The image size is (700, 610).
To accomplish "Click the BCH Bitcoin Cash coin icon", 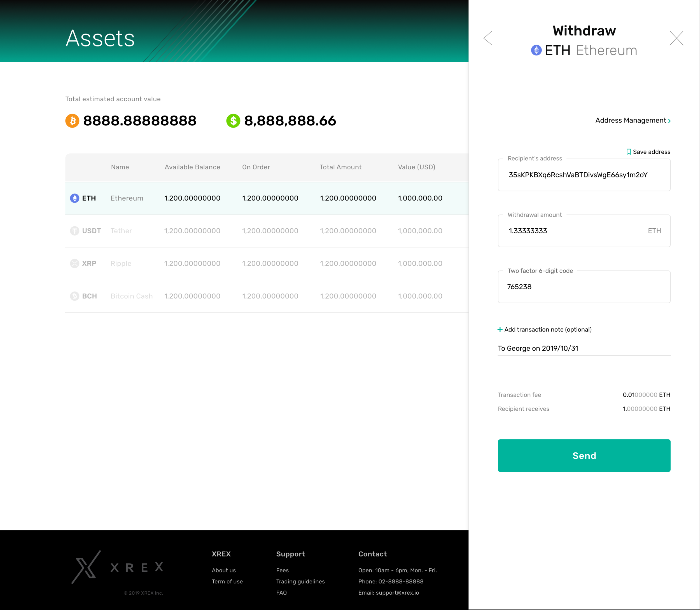I will (x=74, y=296).
